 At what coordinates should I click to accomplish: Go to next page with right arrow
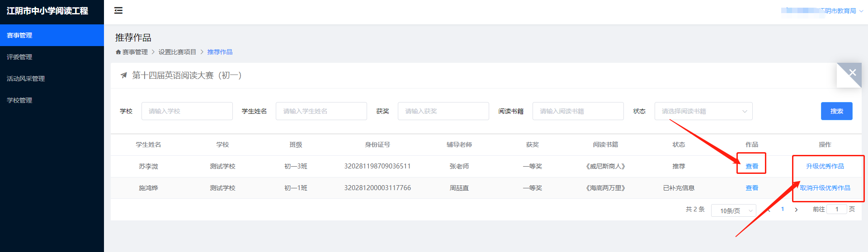tap(796, 210)
